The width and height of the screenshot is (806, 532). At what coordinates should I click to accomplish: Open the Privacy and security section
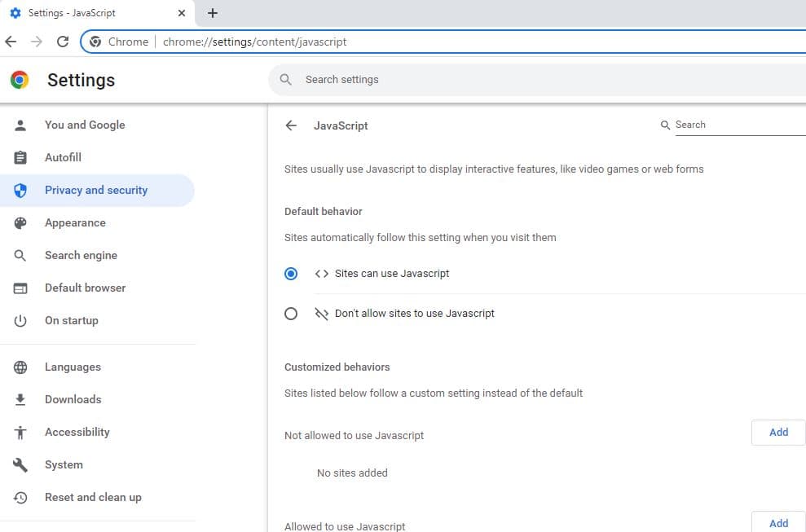tap(96, 190)
